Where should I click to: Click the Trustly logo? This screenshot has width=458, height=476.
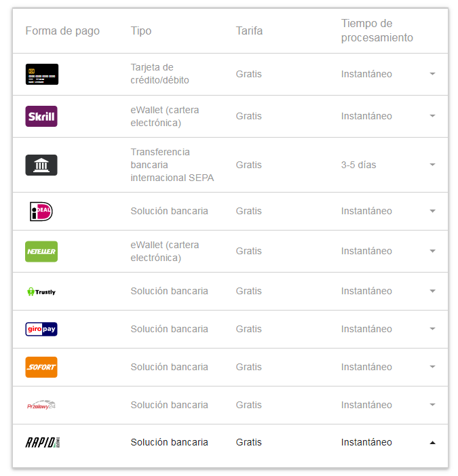pos(41,292)
